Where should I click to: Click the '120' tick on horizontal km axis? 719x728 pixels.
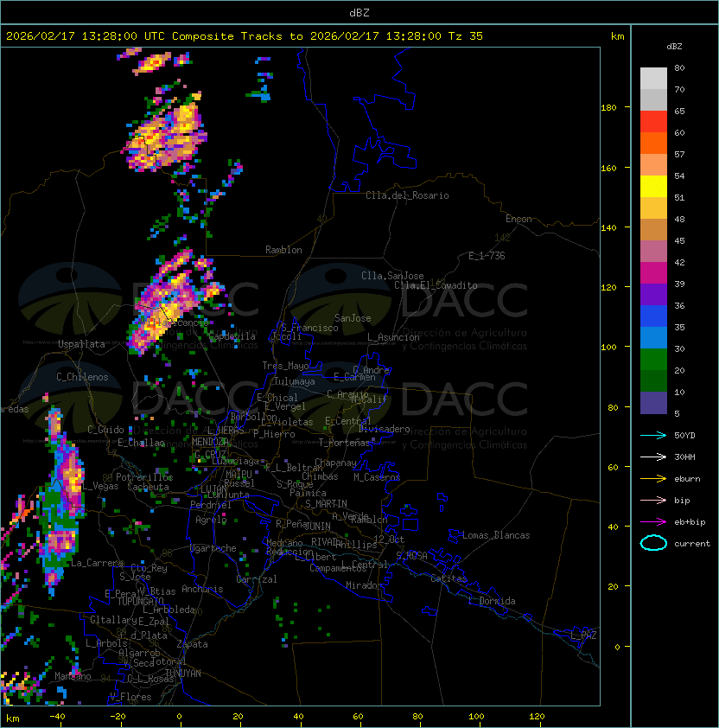point(536,717)
